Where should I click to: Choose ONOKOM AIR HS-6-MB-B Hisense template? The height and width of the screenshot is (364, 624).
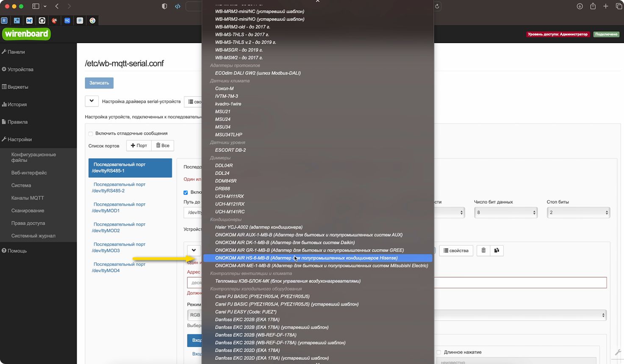click(x=318, y=258)
